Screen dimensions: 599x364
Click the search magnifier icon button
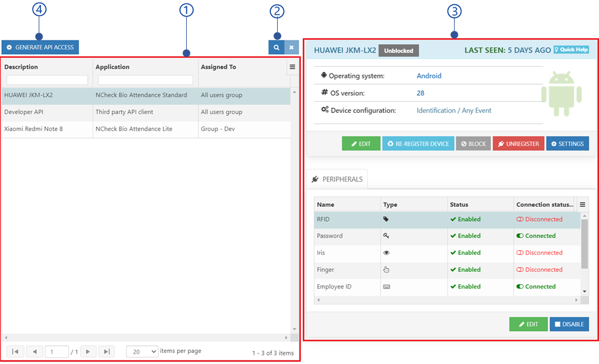(x=276, y=48)
